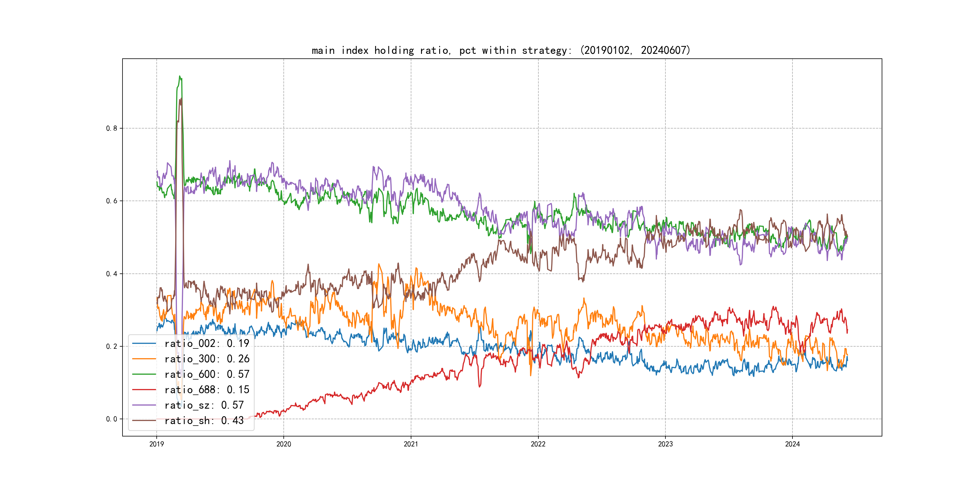Select the 'ratio_688: 0.15' legend label
This screenshot has width=980, height=490.
tap(207, 390)
